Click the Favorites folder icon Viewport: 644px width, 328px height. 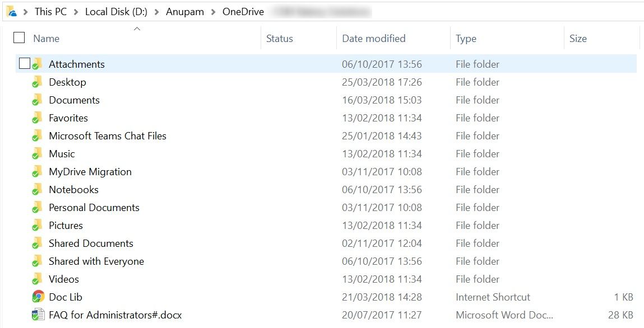pos(38,118)
